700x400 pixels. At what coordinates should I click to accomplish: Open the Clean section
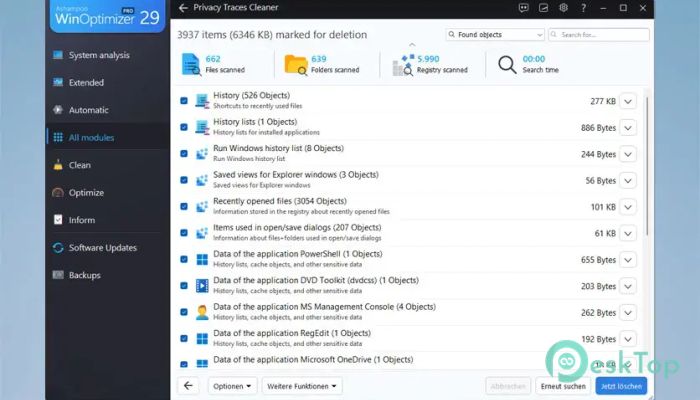[107, 165]
